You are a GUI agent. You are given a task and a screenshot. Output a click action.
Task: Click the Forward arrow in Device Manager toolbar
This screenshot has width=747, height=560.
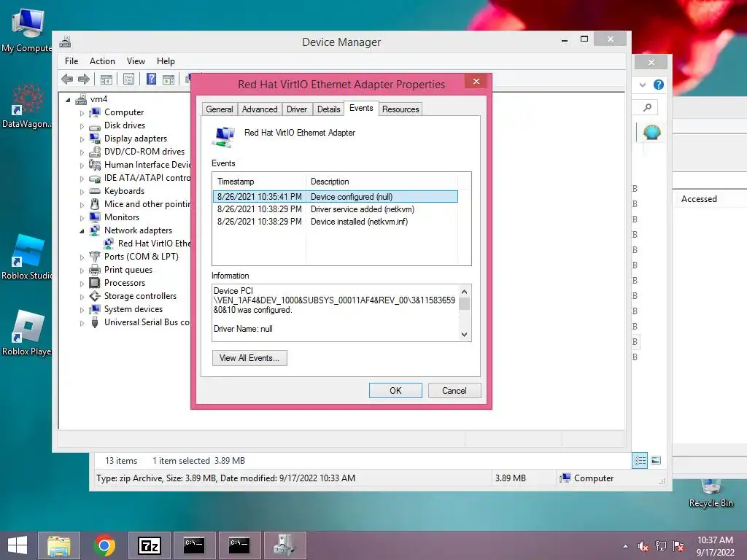pos(84,79)
